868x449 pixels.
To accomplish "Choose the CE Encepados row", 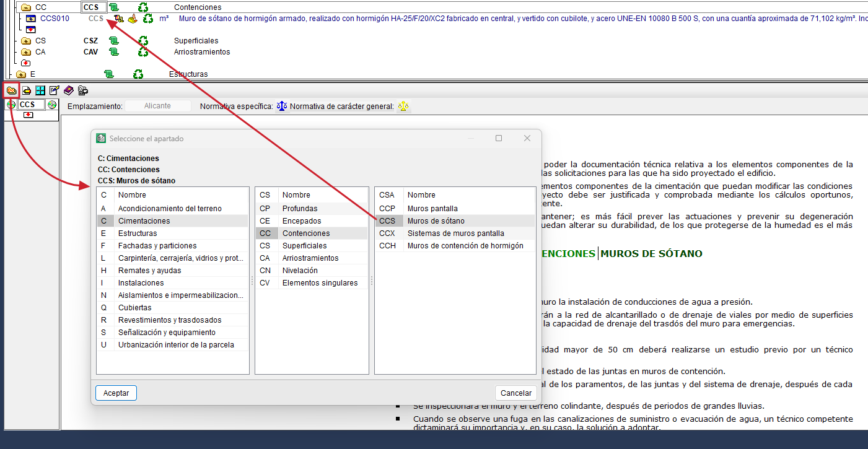I will tap(312, 221).
